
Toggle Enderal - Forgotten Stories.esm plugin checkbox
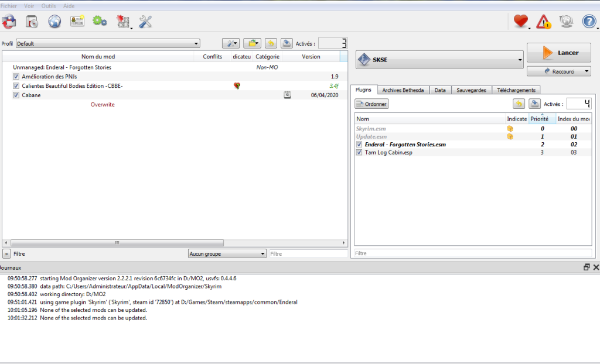(359, 144)
